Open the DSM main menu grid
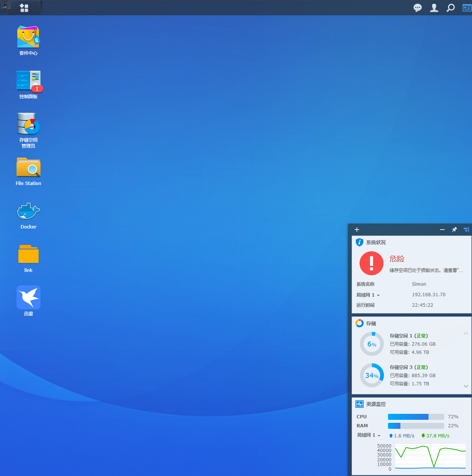Image resolution: width=472 pixels, height=476 pixels. [24, 8]
